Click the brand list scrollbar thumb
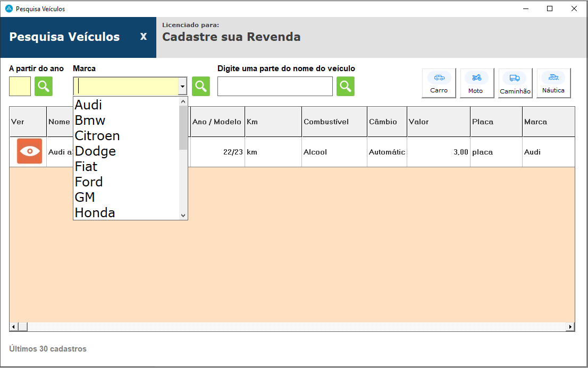Screen dimensions: 588x368 (x=183, y=127)
